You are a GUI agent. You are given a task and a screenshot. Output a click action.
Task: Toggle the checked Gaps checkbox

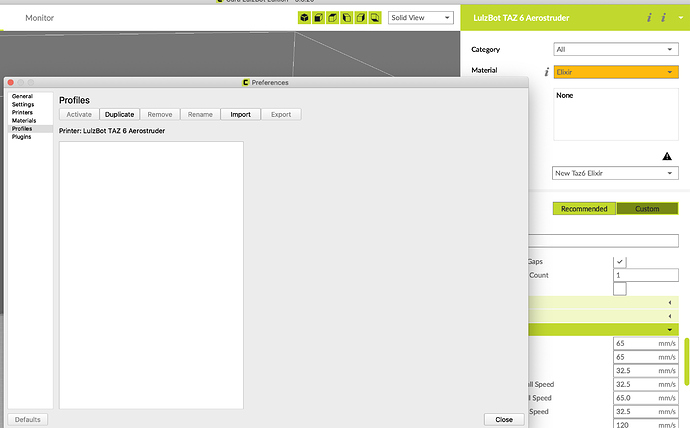coord(620,262)
